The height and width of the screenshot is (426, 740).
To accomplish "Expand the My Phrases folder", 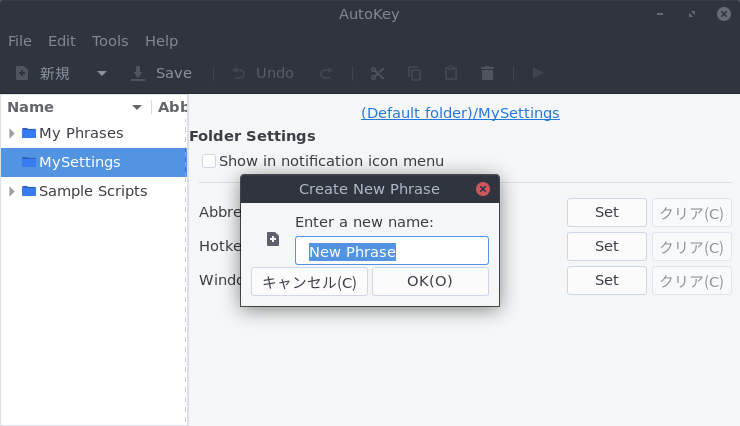I will click(12, 134).
